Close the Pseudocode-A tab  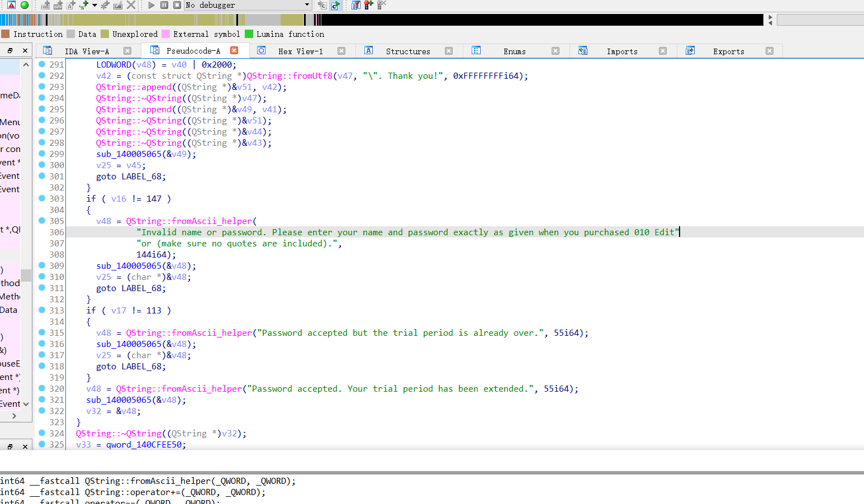pyautogui.click(x=234, y=50)
